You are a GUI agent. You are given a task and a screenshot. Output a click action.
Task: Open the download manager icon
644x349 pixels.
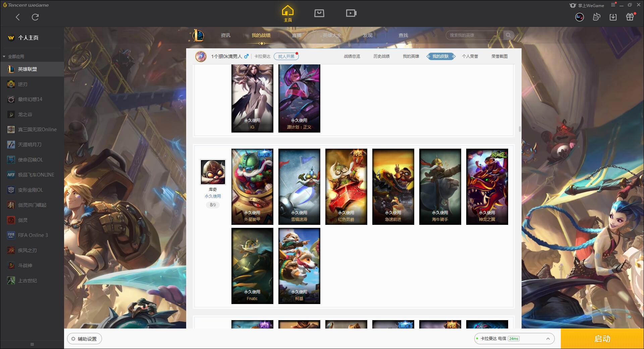[613, 17]
